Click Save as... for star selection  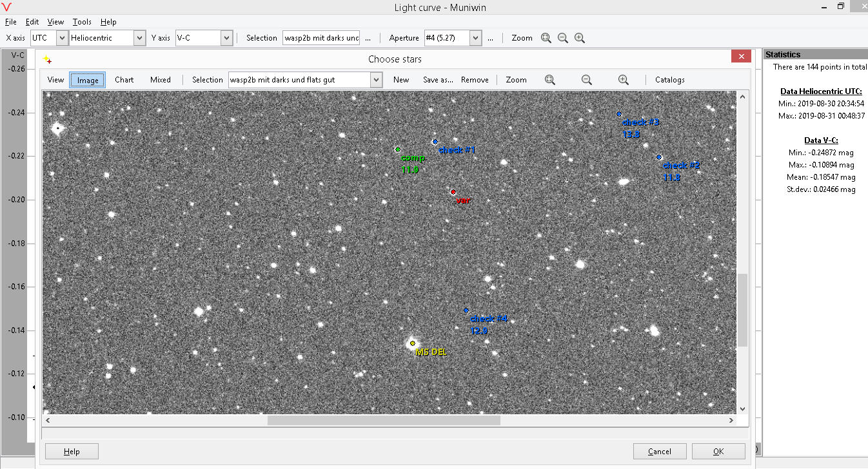click(x=438, y=80)
